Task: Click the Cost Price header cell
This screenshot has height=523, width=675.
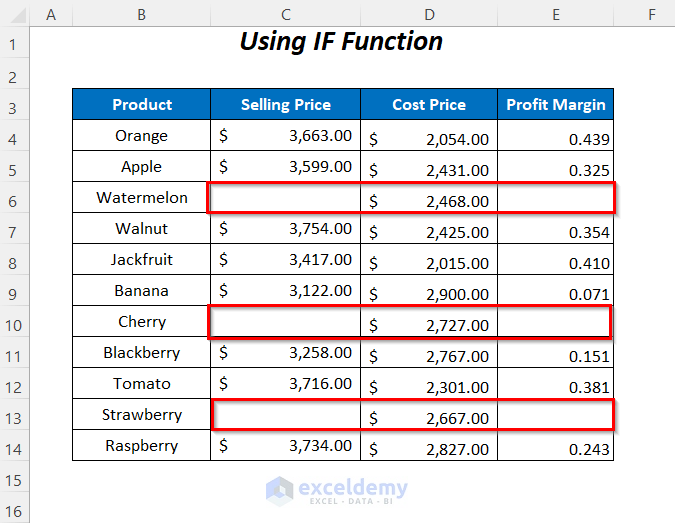Action: 428,105
